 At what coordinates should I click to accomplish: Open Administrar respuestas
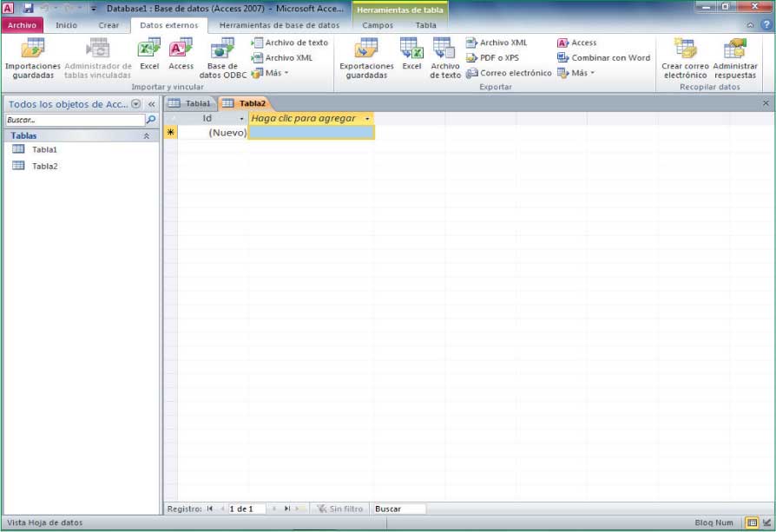(735, 58)
